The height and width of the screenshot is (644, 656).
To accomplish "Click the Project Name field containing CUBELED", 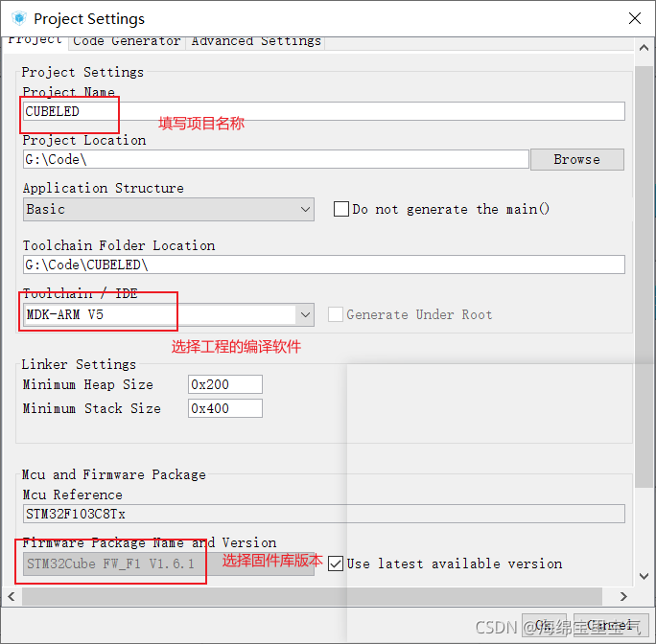I will [324, 111].
